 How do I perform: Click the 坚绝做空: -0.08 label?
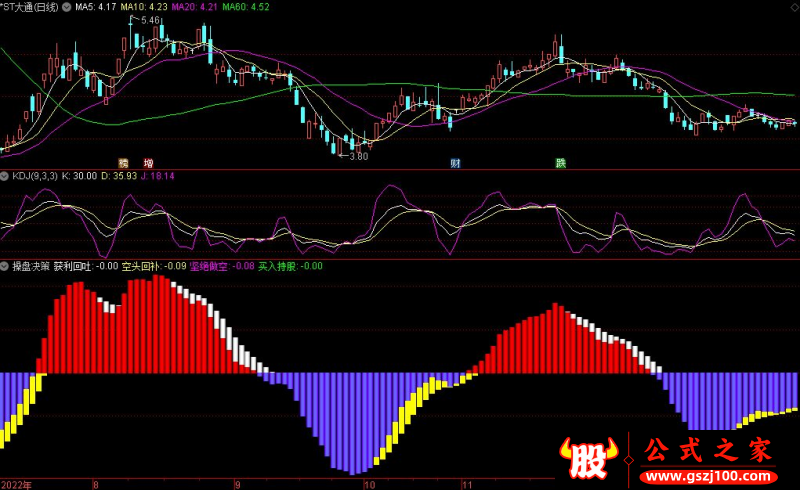coord(222,266)
